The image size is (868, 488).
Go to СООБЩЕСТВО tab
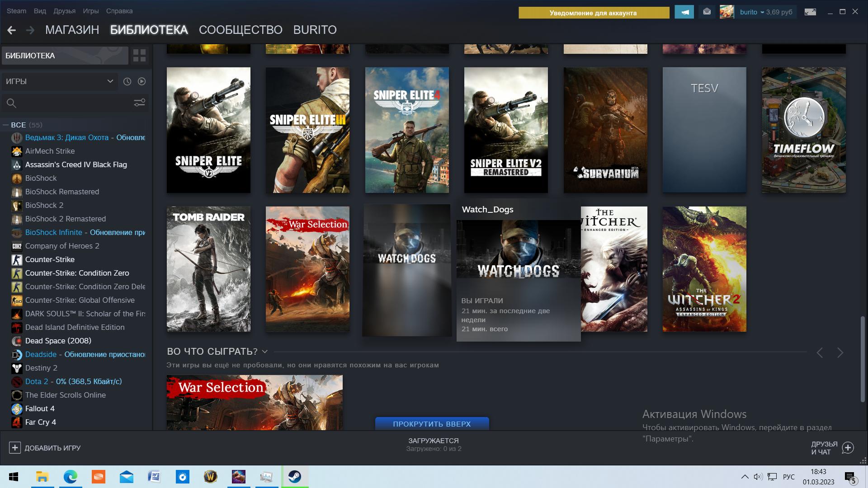(x=241, y=30)
